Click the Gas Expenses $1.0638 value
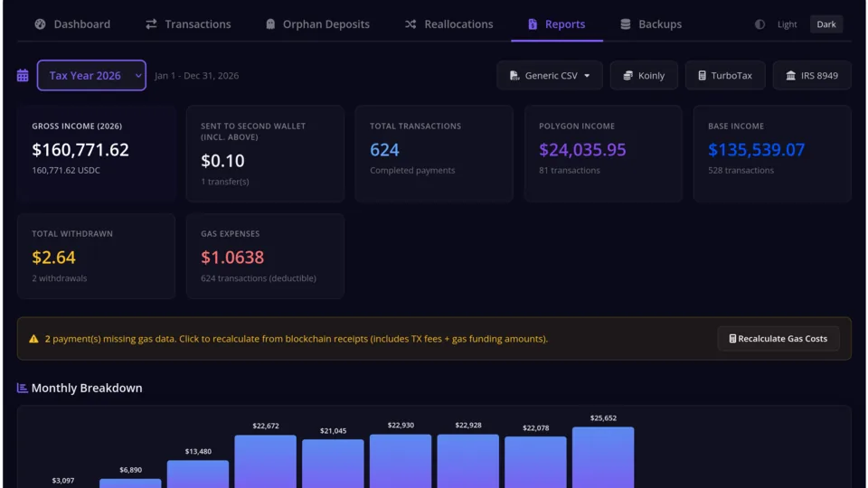The width and height of the screenshot is (868, 488). point(232,258)
